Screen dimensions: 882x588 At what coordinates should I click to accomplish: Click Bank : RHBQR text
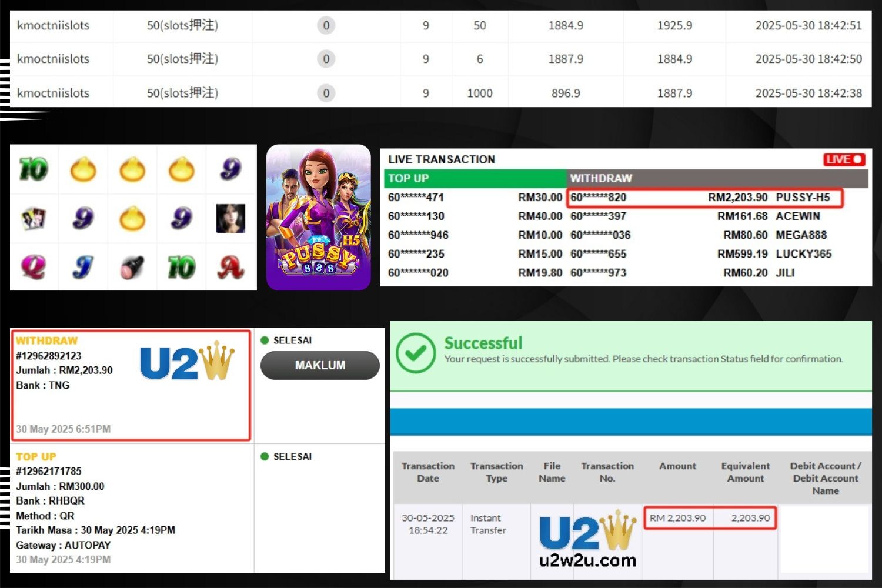point(51,501)
